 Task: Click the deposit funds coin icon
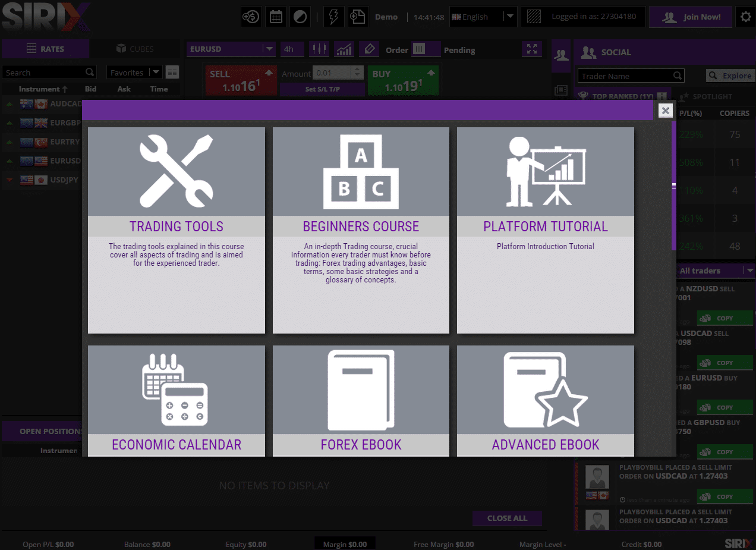point(251,17)
